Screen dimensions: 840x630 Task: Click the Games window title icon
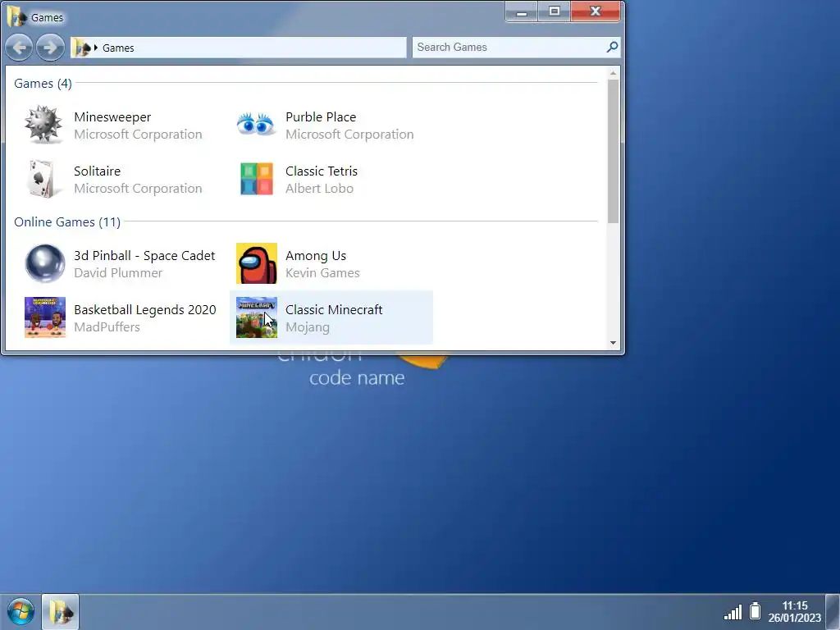coord(16,16)
